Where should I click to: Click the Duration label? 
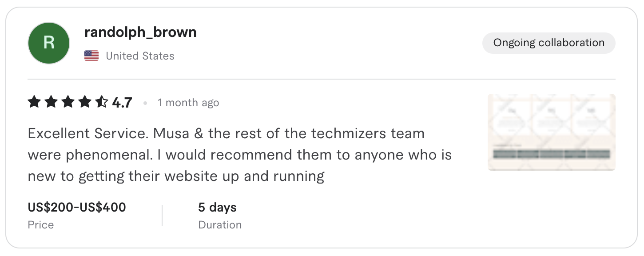click(x=220, y=225)
